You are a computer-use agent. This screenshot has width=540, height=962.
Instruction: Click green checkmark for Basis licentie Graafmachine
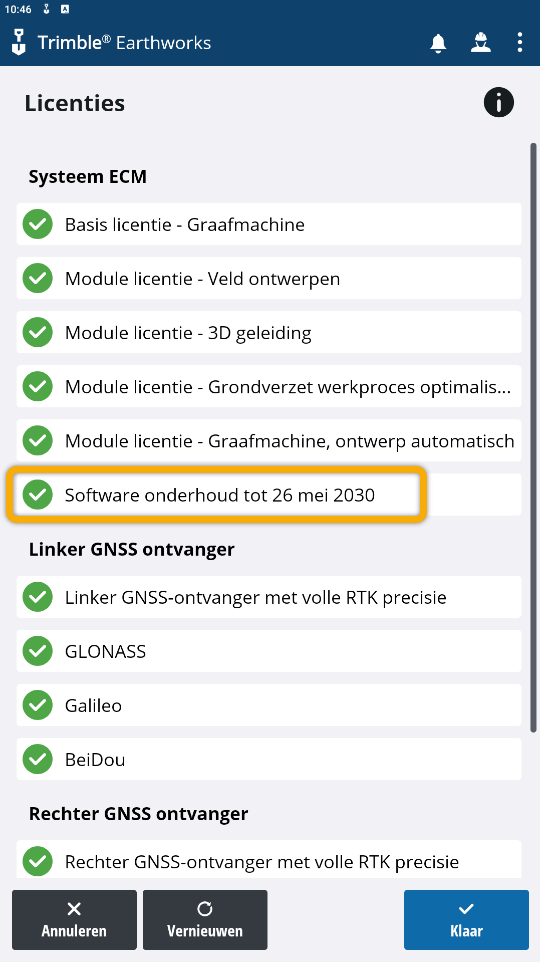coord(37,225)
